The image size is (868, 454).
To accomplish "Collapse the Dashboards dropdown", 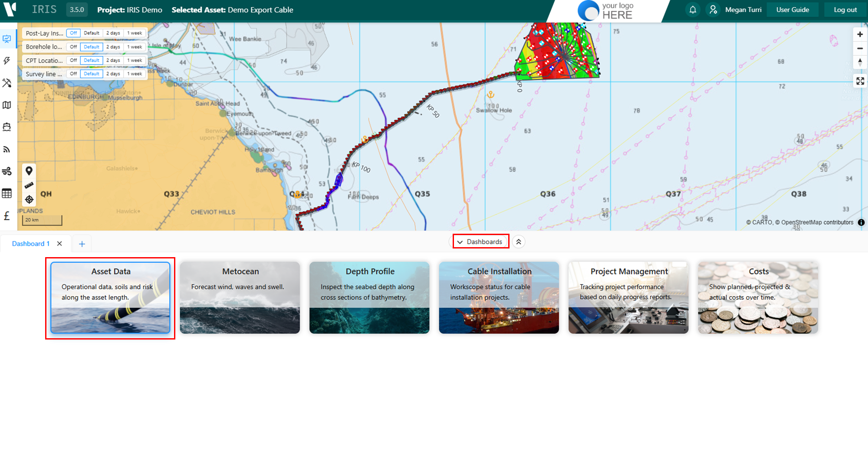I will click(480, 242).
